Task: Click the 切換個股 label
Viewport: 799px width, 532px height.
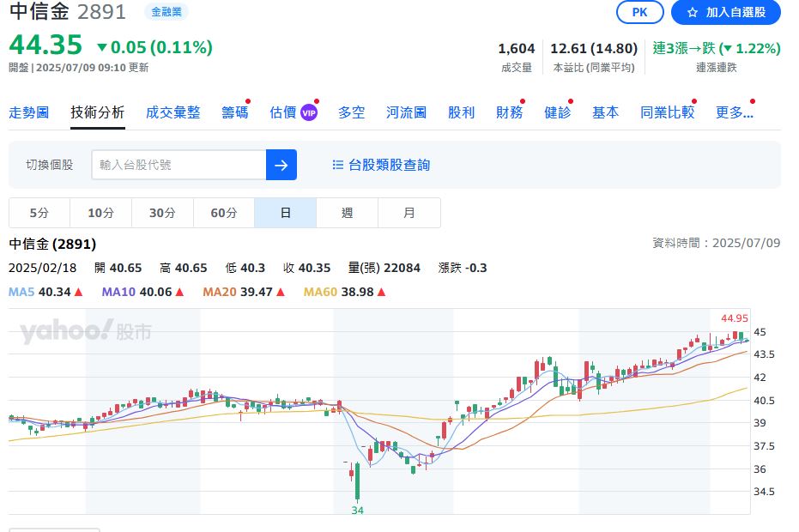Action: pos(50,165)
